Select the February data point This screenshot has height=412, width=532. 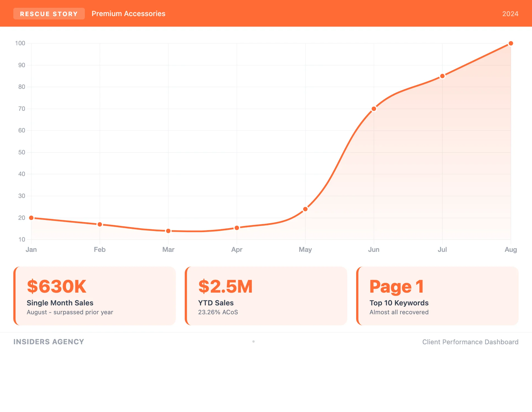(x=100, y=224)
